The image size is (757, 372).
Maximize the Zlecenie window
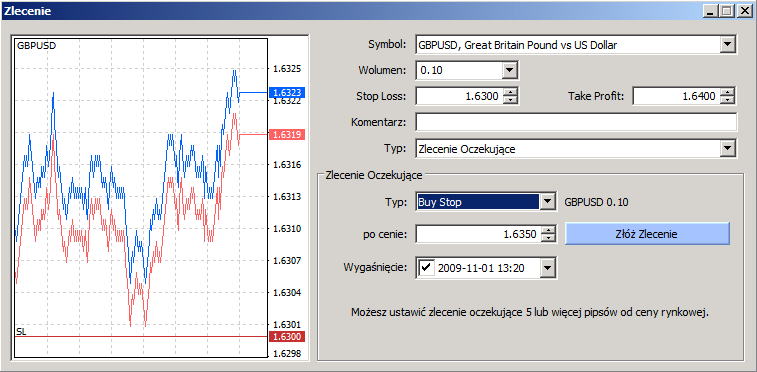726,10
